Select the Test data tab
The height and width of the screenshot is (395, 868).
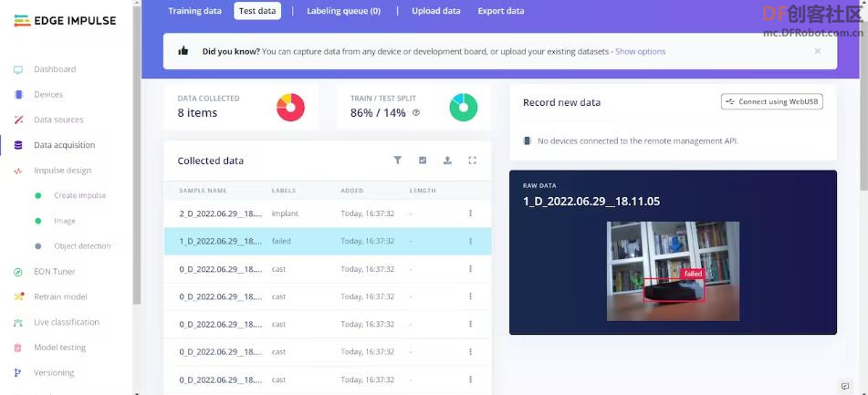coord(257,11)
